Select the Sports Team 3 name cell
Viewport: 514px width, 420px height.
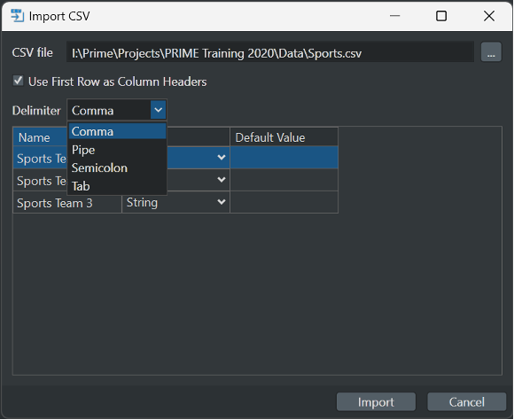coord(67,203)
